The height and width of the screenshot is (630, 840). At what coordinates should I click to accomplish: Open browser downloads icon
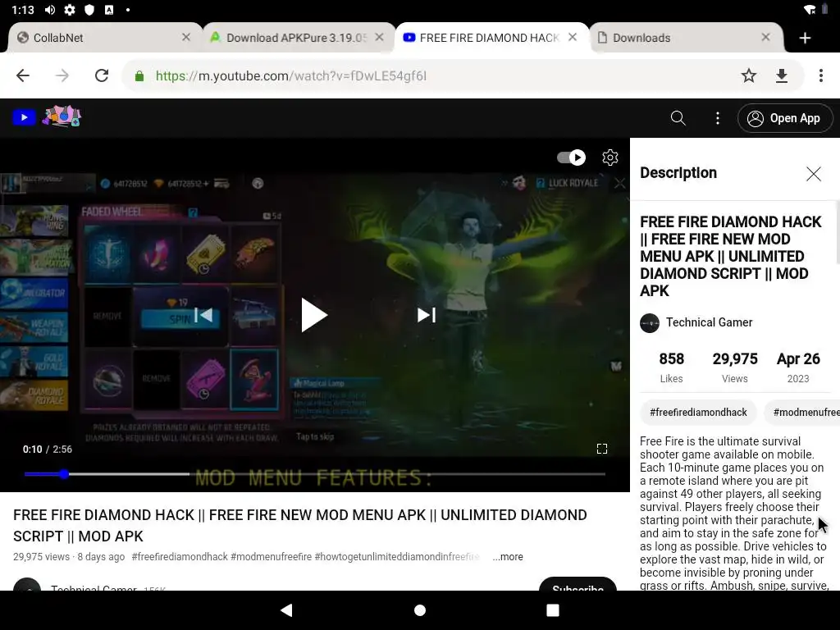782,75
